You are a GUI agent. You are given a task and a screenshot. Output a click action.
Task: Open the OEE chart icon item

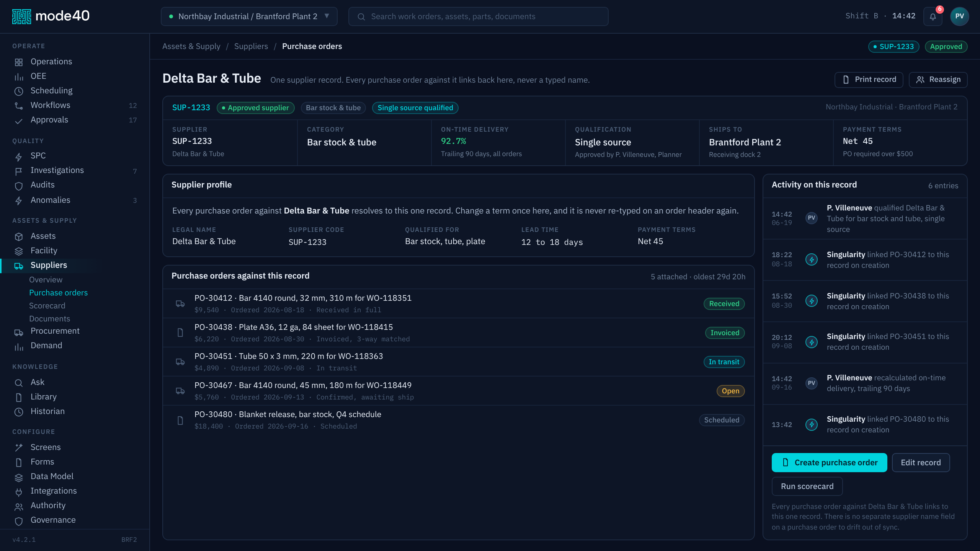pyautogui.click(x=75, y=76)
